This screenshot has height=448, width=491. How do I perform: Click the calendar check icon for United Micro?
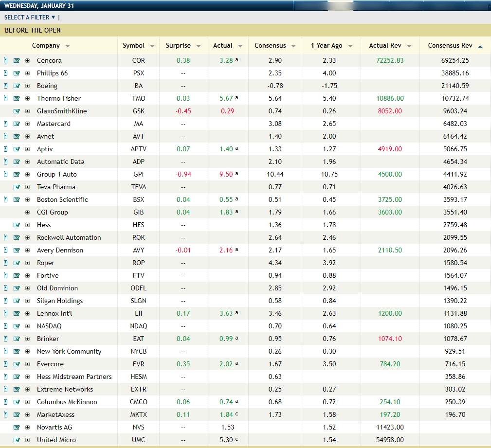click(x=17, y=440)
